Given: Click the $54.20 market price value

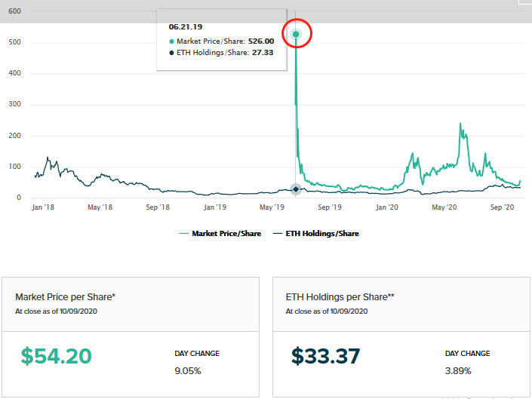Looking at the screenshot, I should tap(56, 356).
